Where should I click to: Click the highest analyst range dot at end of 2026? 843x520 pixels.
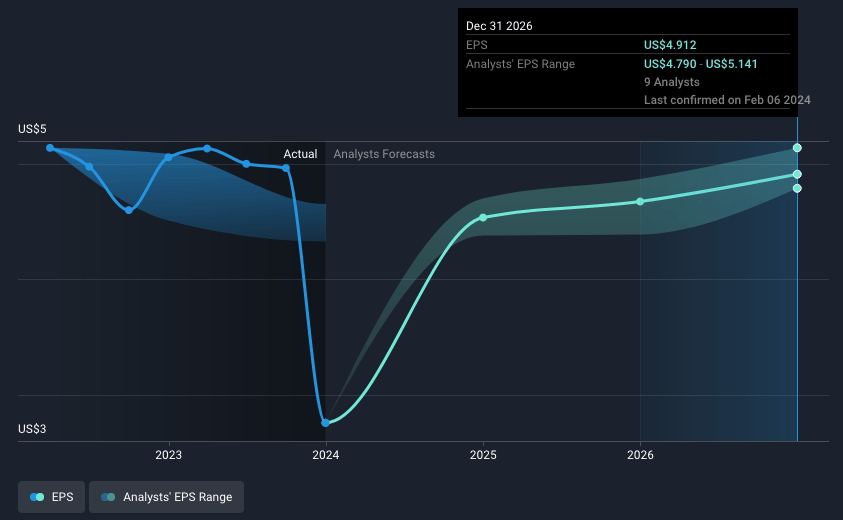797,148
